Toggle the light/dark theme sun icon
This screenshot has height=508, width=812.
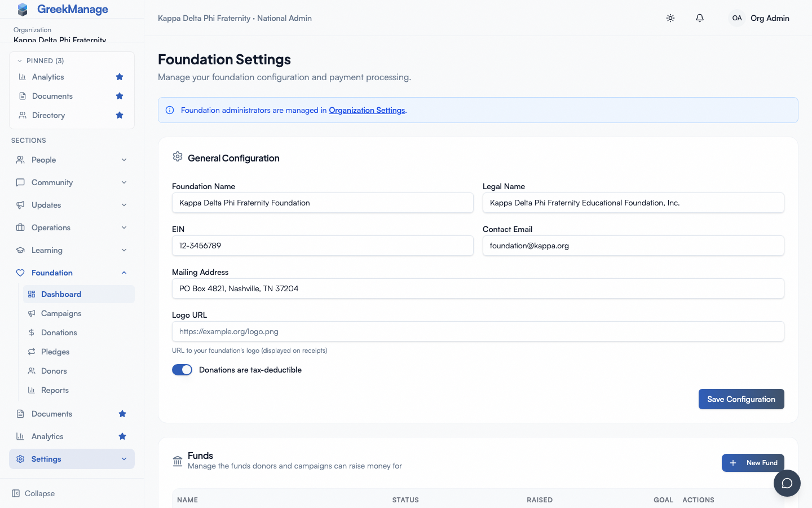coord(670,18)
